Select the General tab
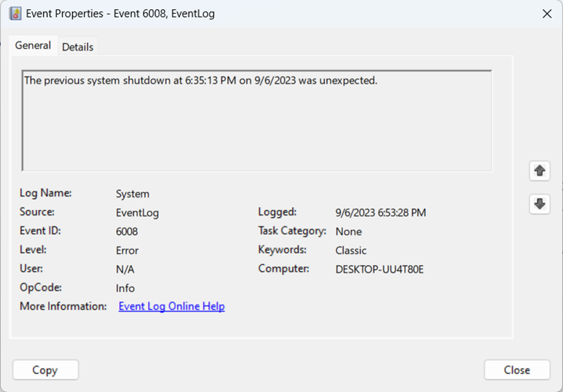The height and width of the screenshot is (392, 563). pyautogui.click(x=33, y=45)
